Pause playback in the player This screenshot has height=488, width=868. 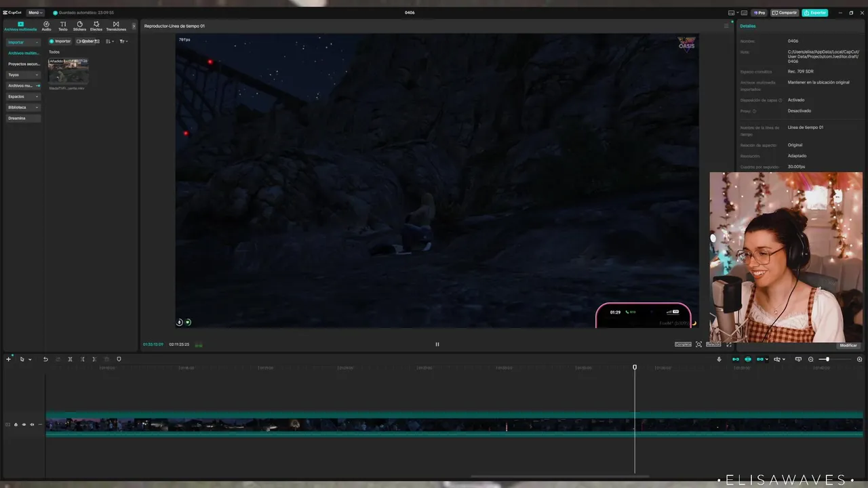(x=437, y=344)
